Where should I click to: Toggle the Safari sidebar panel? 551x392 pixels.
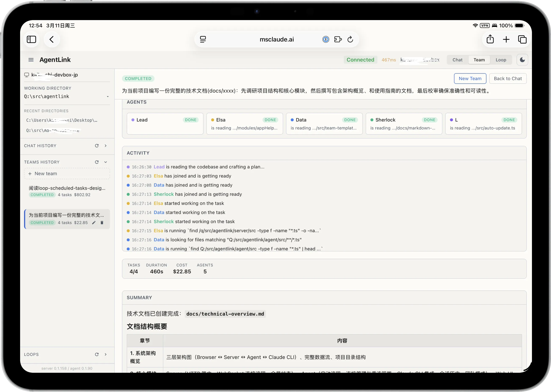(31, 39)
